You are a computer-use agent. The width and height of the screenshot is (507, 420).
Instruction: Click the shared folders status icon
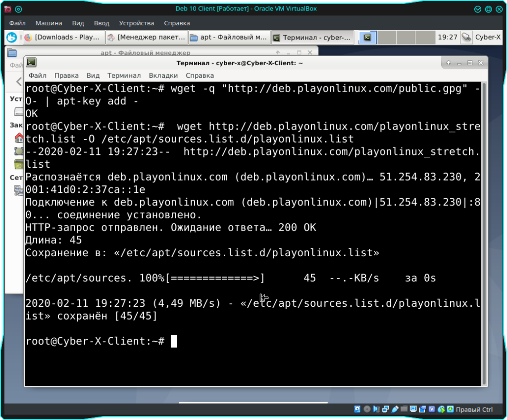click(x=404, y=409)
